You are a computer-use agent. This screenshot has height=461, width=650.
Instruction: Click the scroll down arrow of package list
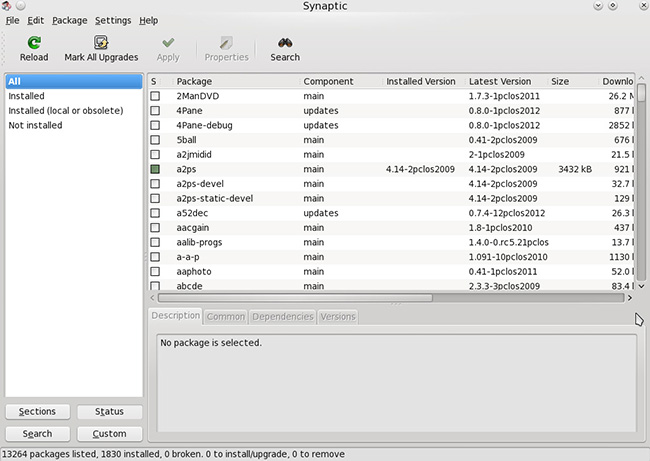[x=641, y=286]
